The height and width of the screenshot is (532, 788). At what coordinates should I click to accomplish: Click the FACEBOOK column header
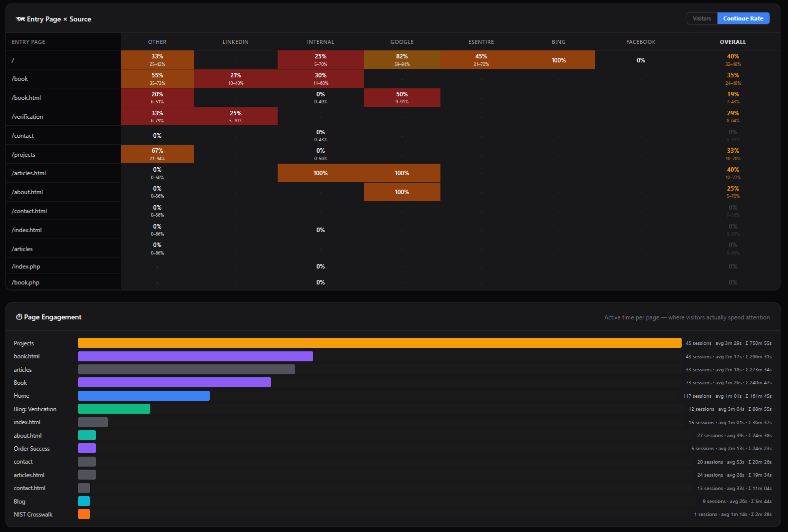click(x=641, y=42)
